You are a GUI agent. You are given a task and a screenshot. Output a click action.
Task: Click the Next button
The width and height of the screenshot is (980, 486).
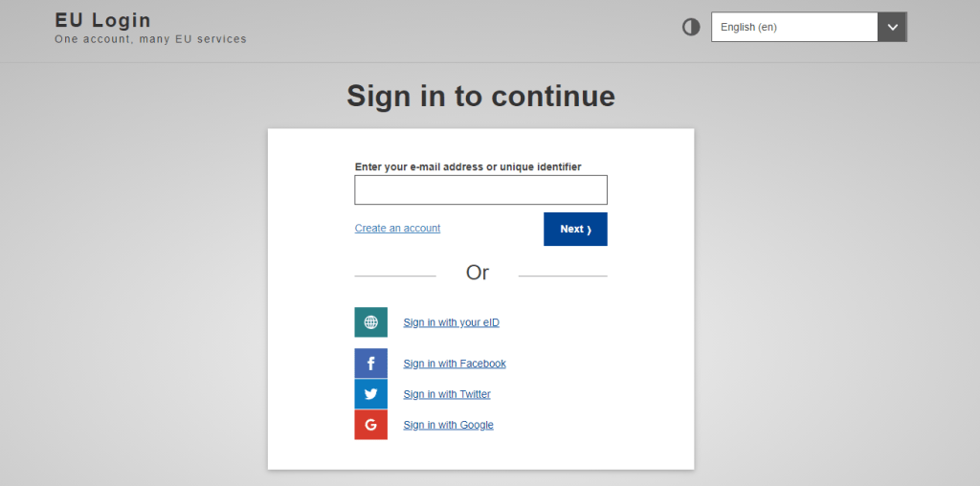point(575,230)
